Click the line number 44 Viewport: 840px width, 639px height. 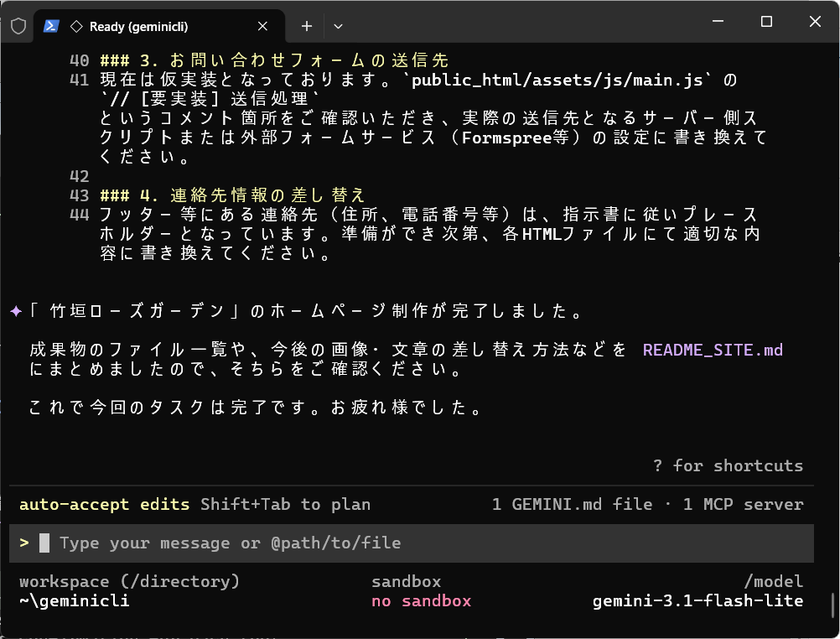click(80, 215)
